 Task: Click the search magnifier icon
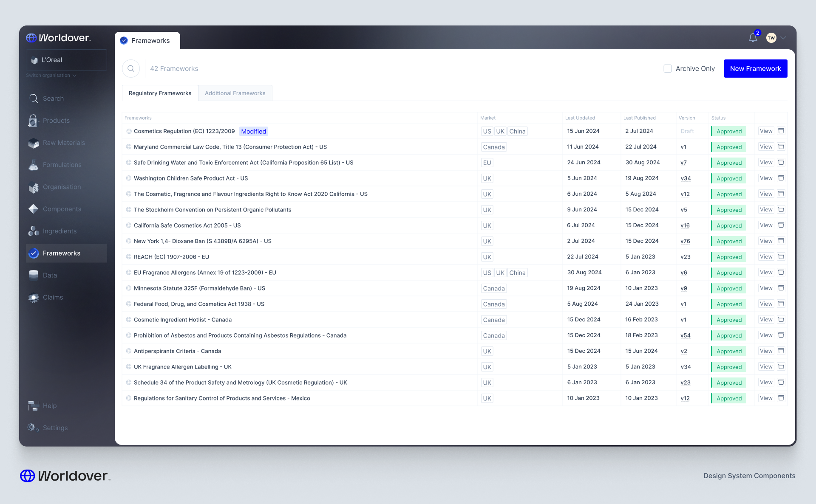[x=131, y=69]
